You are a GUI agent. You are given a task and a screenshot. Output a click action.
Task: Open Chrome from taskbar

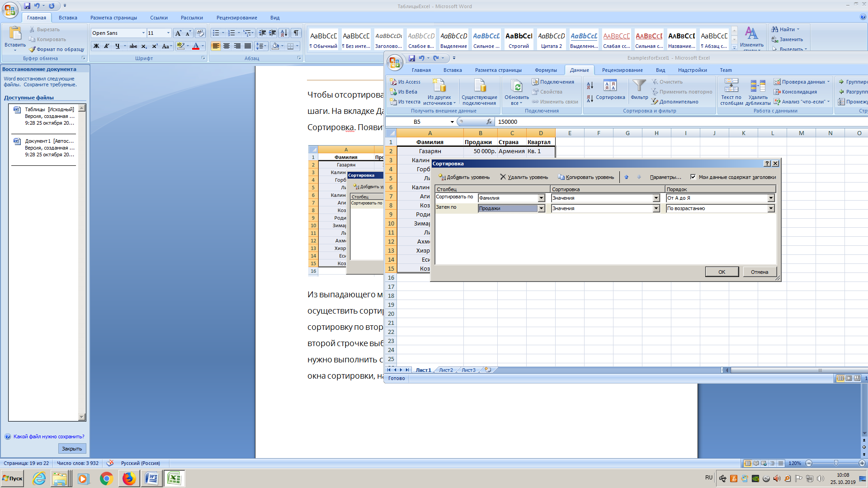point(106,479)
